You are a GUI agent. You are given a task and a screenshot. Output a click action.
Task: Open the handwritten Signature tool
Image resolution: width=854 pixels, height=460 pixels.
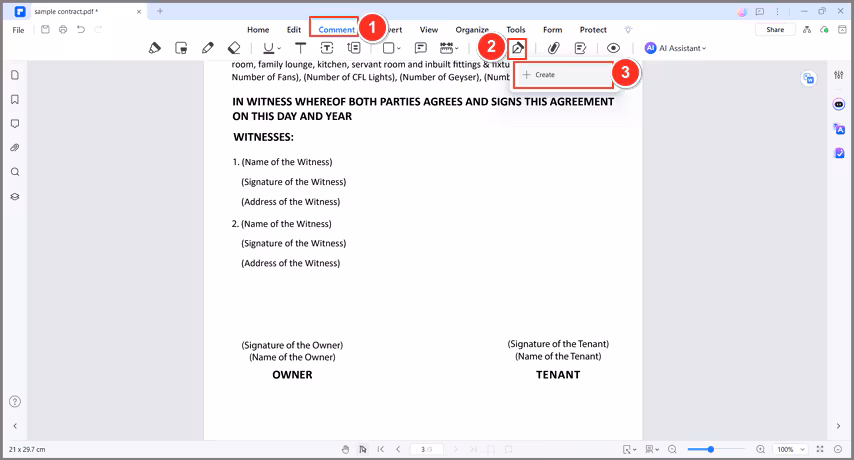tap(517, 48)
